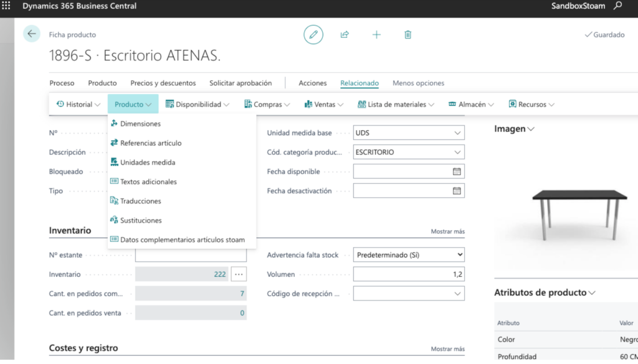
Task: Go back with the arrow button
Action: coord(32,34)
